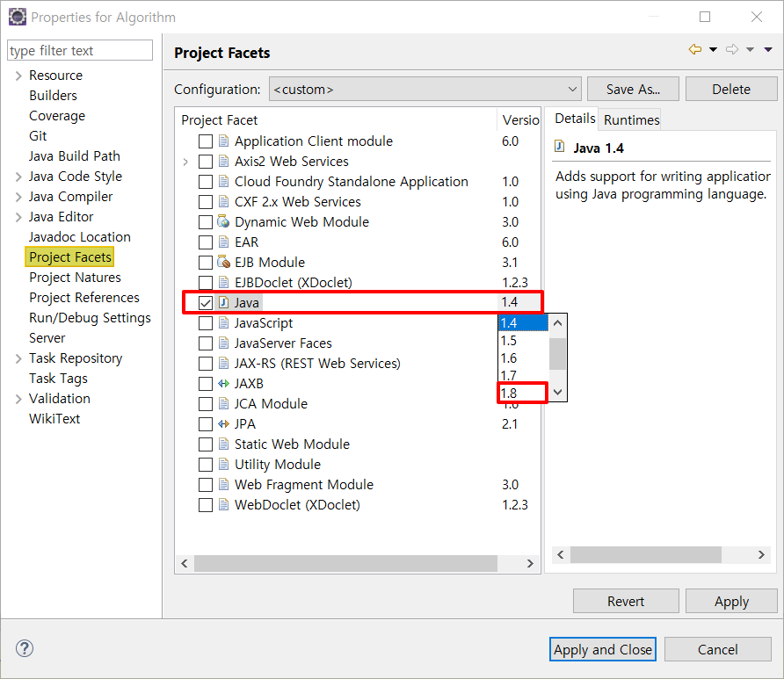Viewport: 784px width, 679px height.
Task: Expand the Axis2 Web Services facet
Action: pos(185,162)
